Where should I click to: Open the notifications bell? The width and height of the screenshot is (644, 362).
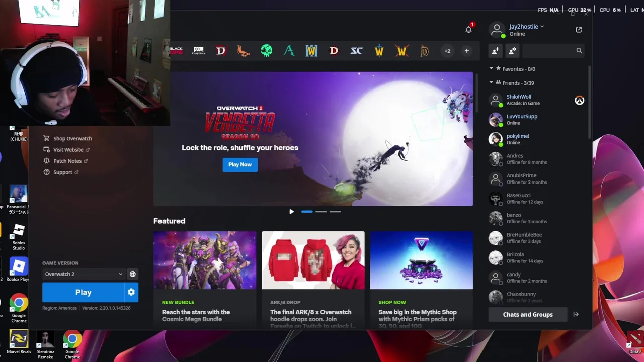click(x=469, y=29)
